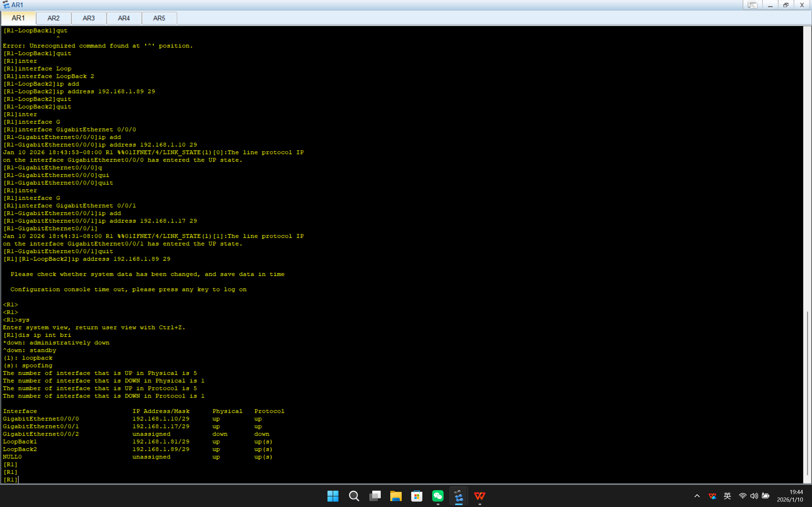Click the eNSP taskbar icon
812x507 pixels.
pos(459,496)
